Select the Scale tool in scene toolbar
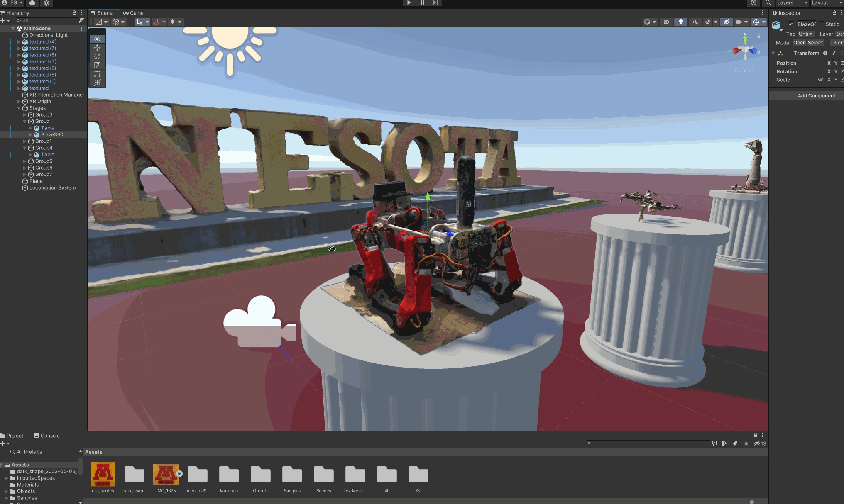The height and width of the screenshot is (504, 844). pyautogui.click(x=97, y=65)
